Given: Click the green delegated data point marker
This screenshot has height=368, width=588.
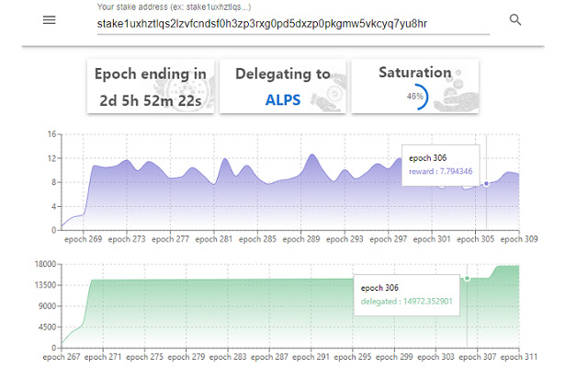Looking at the screenshot, I should [467, 278].
